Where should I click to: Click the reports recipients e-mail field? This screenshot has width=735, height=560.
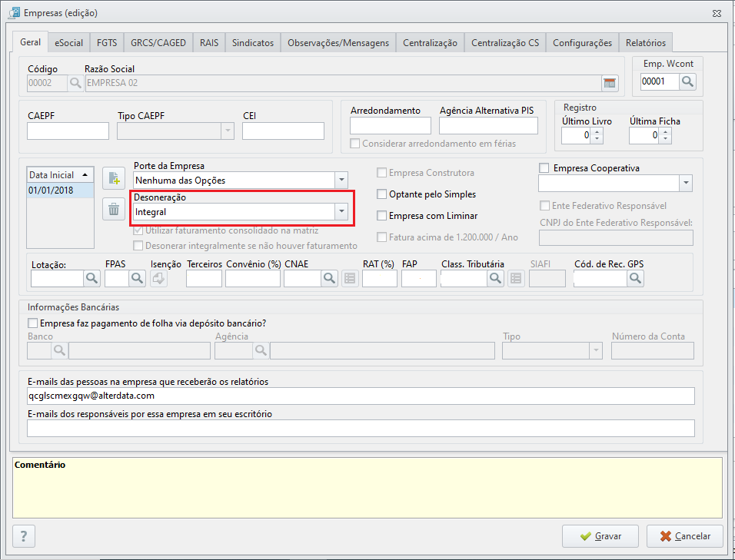click(360, 396)
